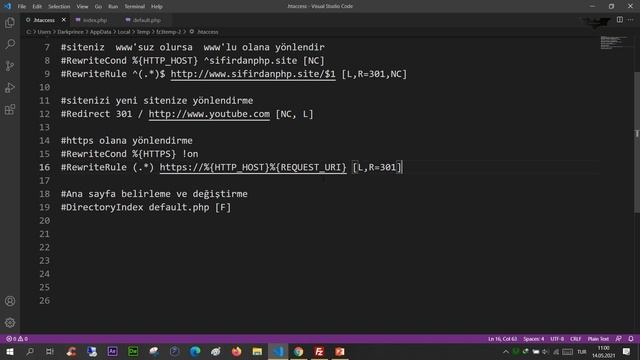Open the Source Control view
This screenshot has height=360, width=640.
coord(10,66)
